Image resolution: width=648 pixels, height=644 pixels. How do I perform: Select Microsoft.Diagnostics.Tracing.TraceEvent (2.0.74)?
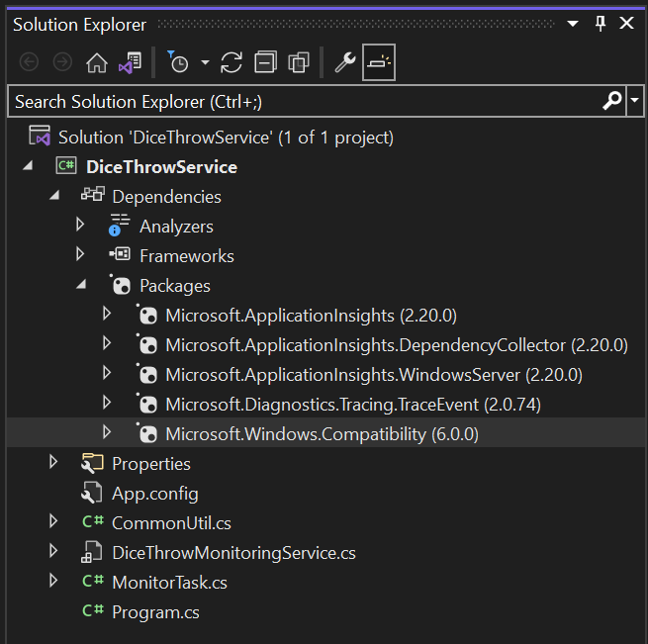[x=353, y=405]
